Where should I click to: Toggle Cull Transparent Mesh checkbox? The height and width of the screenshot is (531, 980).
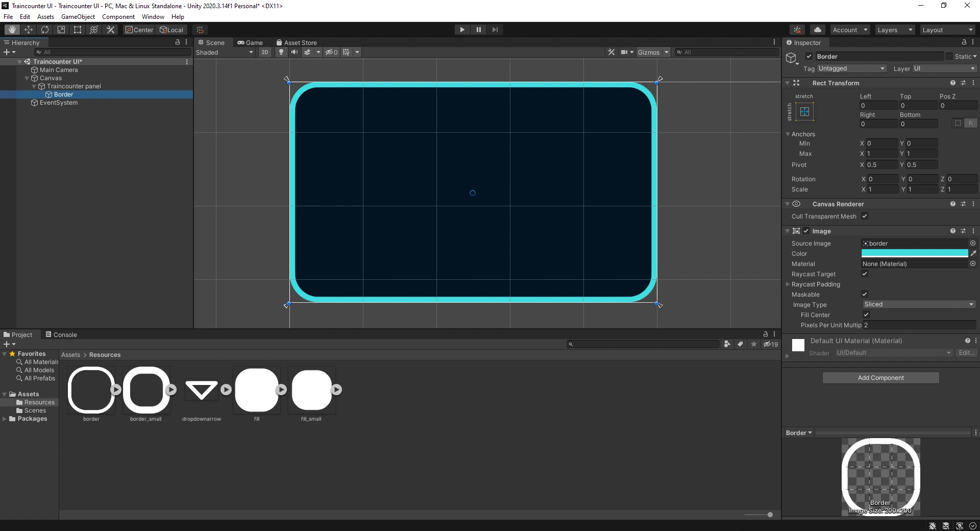click(x=865, y=216)
